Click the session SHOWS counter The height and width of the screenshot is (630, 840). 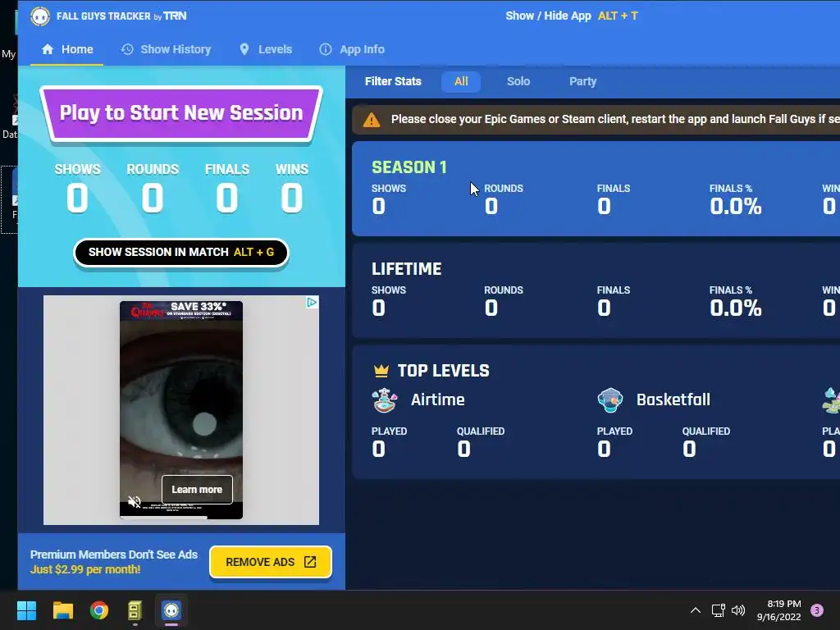click(77, 198)
